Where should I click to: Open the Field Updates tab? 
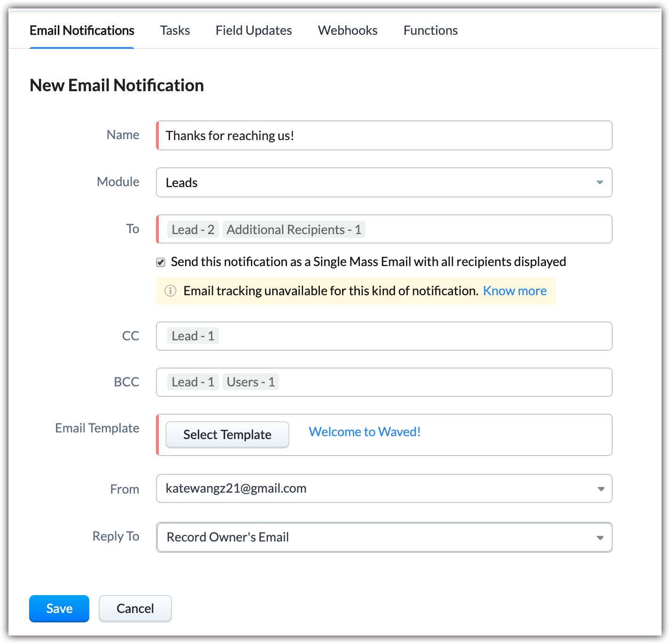[254, 31]
